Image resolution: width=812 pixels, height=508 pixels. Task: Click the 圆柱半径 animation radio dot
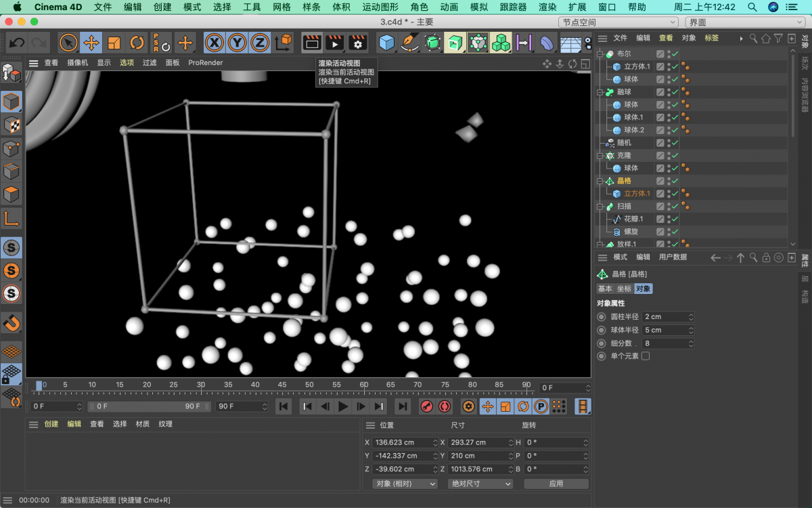click(602, 317)
